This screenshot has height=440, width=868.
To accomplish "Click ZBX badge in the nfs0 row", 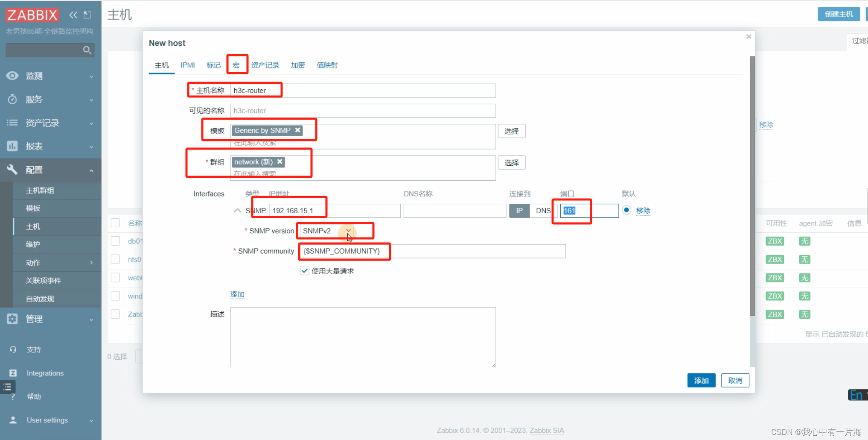I will [x=775, y=259].
